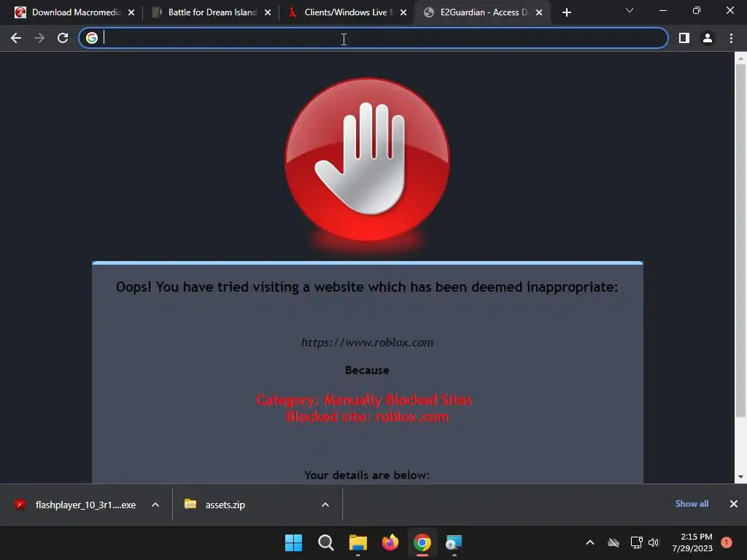The image size is (747, 560).
Task: Expand the tab search dropdown
Action: point(630,10)
